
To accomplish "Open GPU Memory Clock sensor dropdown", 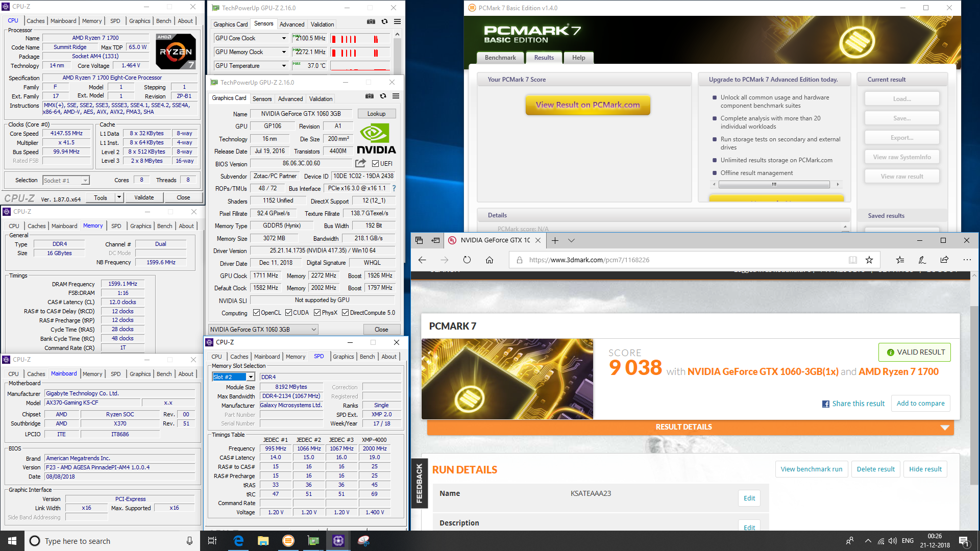I will (x=284, y=52).
